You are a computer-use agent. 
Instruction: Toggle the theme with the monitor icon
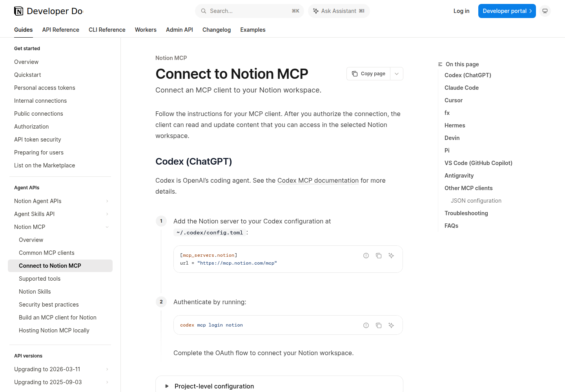tap(545, 11)
